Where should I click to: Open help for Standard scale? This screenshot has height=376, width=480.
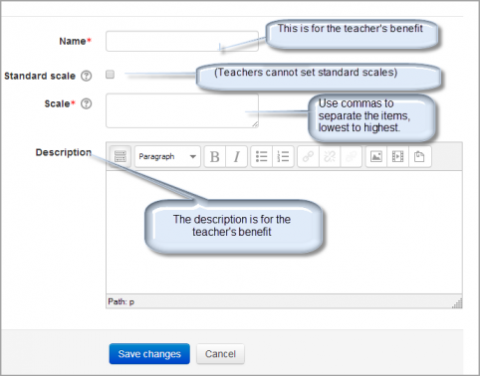[x=86, y=76]
